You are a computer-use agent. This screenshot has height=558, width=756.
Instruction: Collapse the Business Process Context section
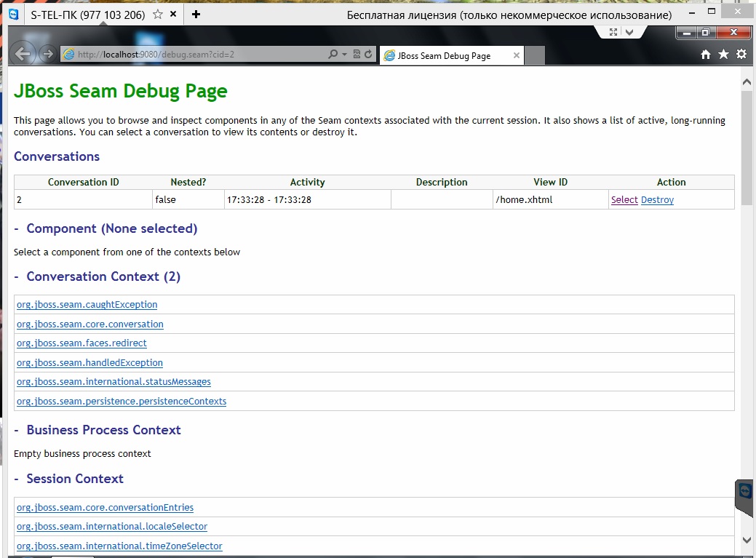coord(17,430)
